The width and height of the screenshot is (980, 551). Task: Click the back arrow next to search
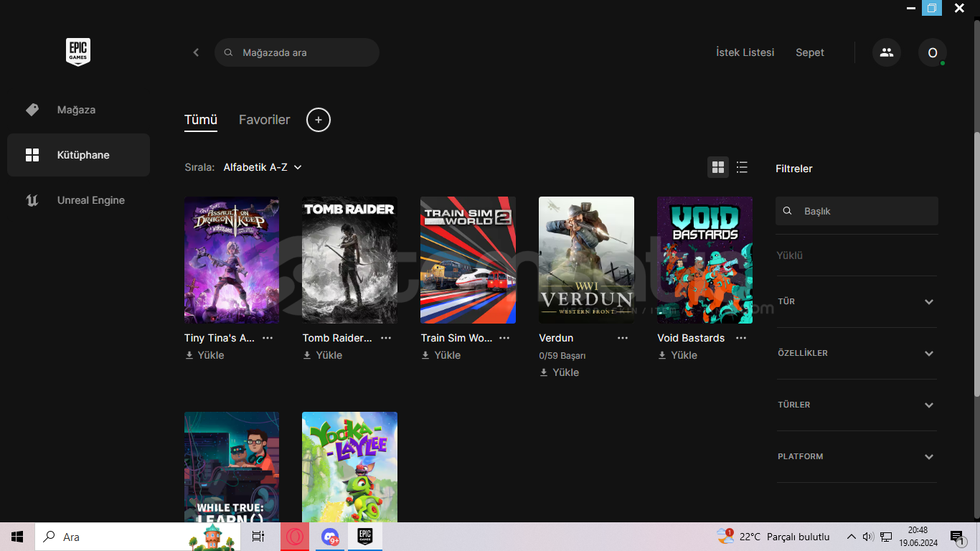[x=196, y=52]
